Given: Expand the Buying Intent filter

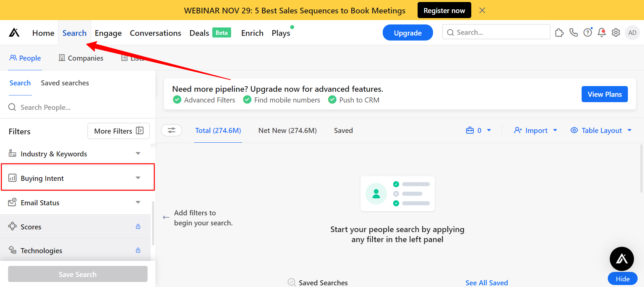Looking at the screenshot, I should 78,178.
